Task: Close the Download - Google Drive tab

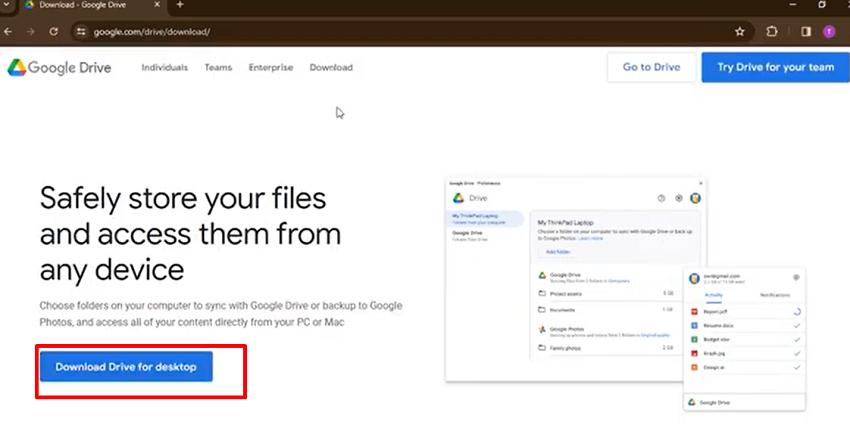Action: point(157,5)
